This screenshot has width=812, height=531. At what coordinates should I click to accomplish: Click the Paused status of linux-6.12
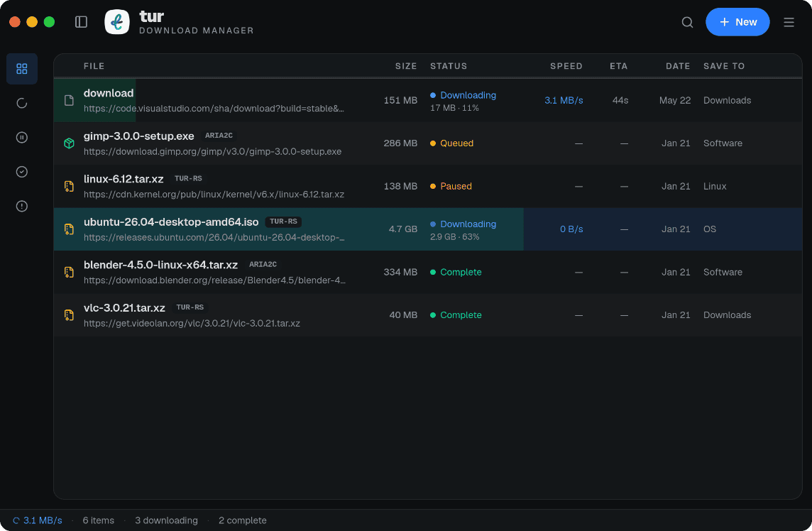pyautogui.click(x=451, y=187)
